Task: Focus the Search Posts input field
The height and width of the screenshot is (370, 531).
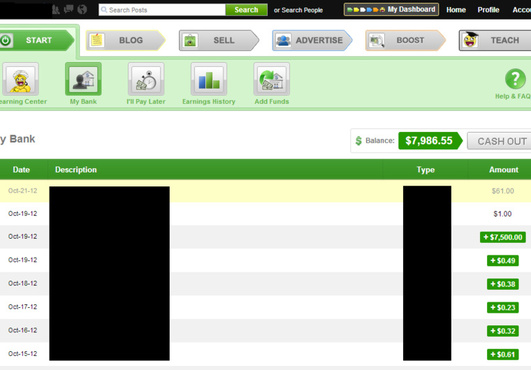Action: click(x=162, y=10)
